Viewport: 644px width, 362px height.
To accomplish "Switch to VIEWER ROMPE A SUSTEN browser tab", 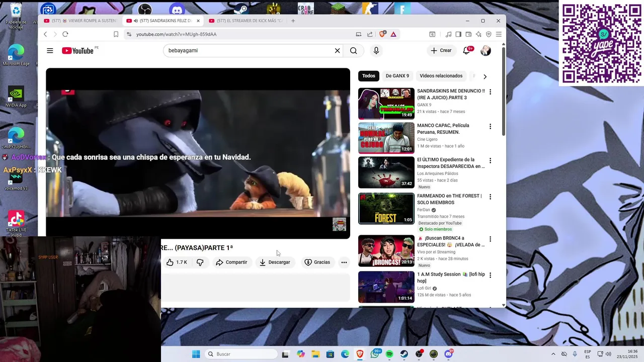I will click(x=79, y=21).
